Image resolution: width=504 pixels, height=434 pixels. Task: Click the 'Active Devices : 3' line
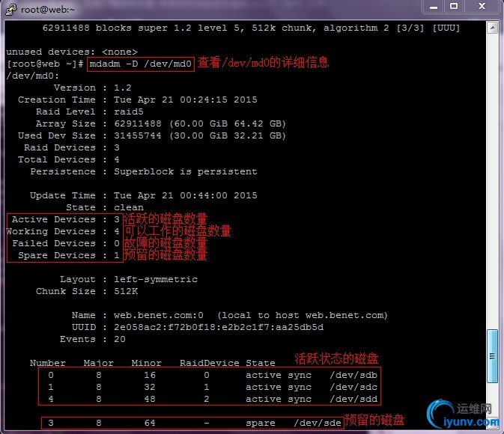66,219
